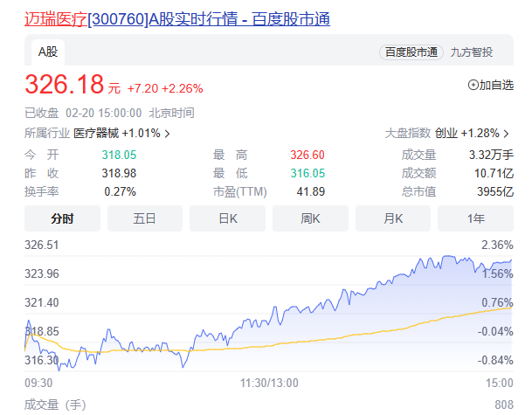View the 1年 chart range
The image size is (532, 415).
pos(475,218)
